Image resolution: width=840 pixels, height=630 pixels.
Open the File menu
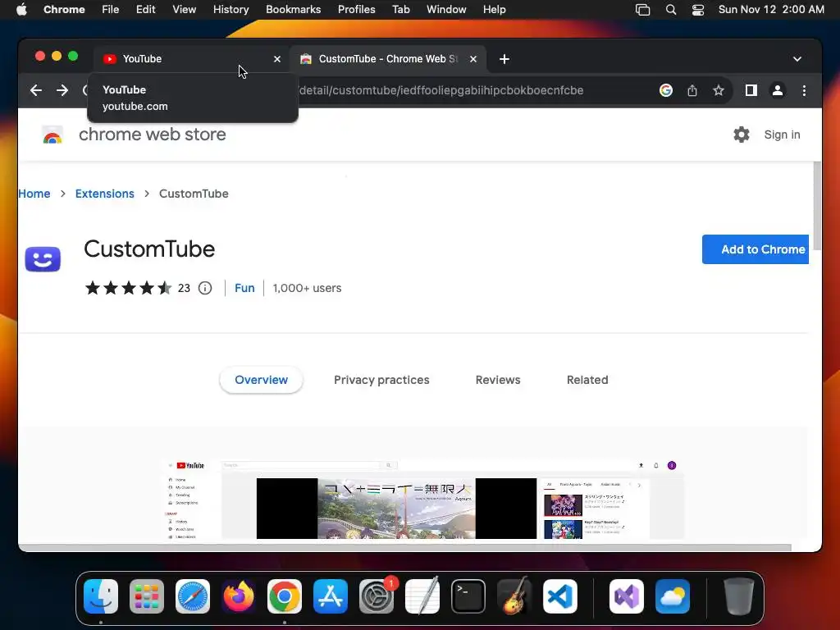pyautogui.click(x=111, y=10)
